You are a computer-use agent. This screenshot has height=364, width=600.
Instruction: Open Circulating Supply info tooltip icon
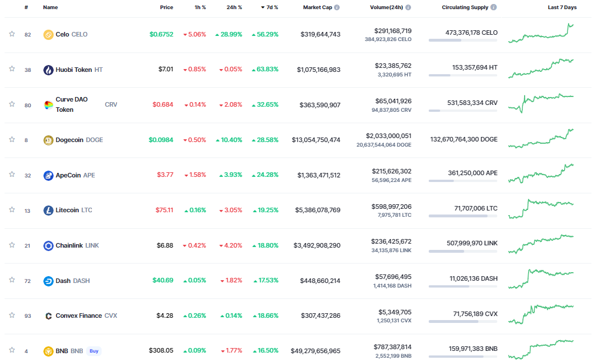pyautogui.click(x=494, y=7)
